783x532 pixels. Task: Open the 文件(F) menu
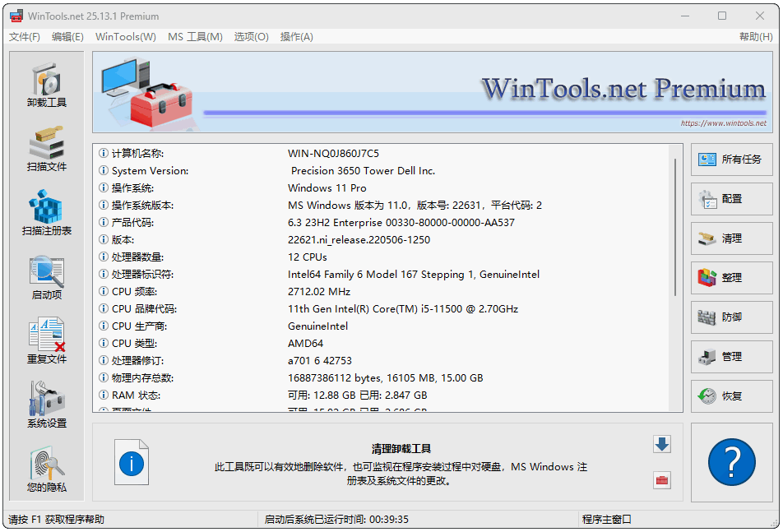[x=25, y=37]
